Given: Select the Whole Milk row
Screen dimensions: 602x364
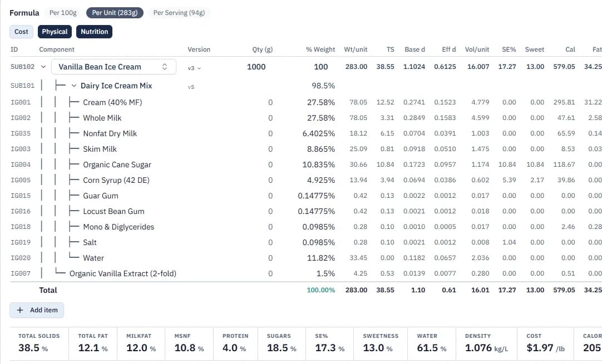Looking at the screenshot, I should point(305,118).
